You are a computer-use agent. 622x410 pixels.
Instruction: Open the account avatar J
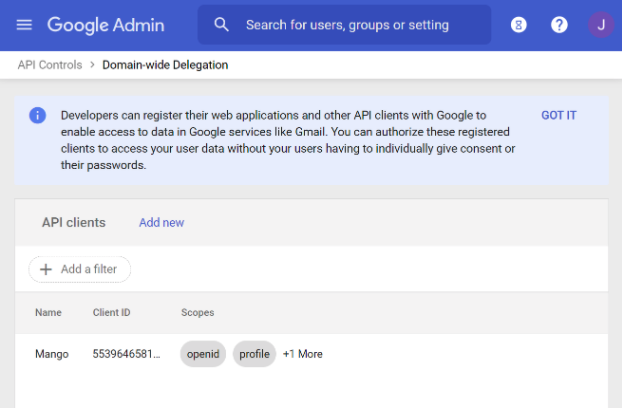601,25
